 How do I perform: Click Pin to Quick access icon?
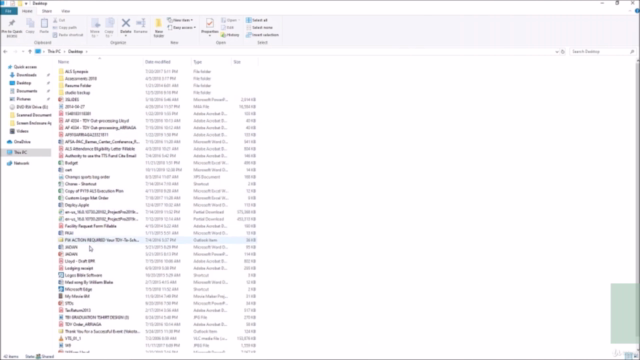12,23
